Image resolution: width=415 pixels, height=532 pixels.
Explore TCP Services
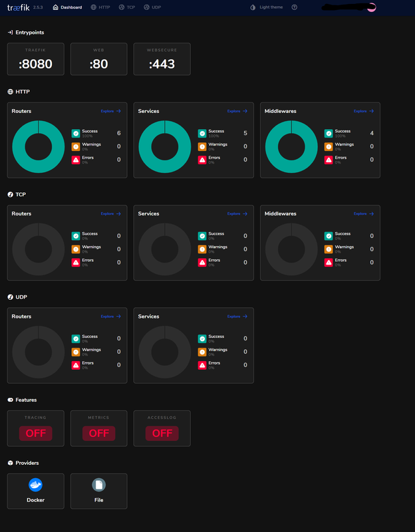pos(237,213)
